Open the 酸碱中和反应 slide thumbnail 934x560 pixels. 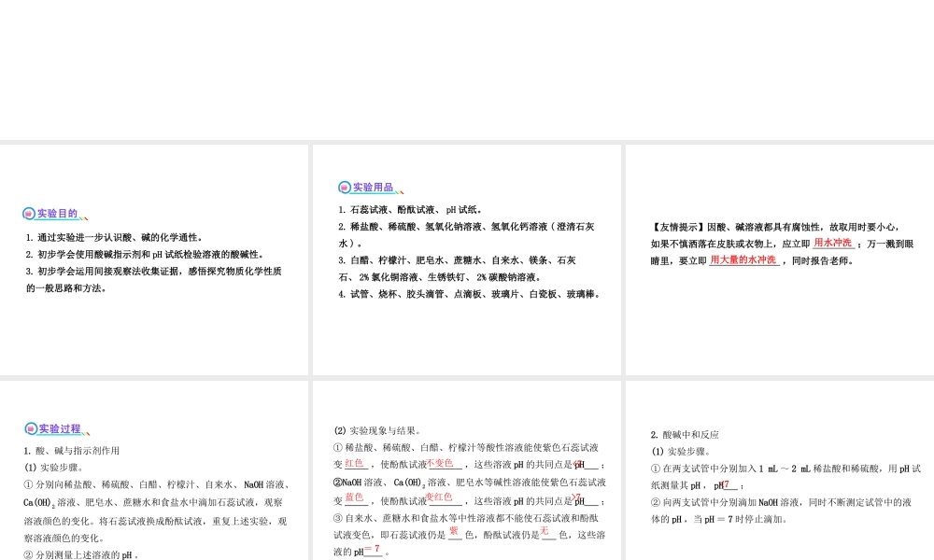(780, 470)
